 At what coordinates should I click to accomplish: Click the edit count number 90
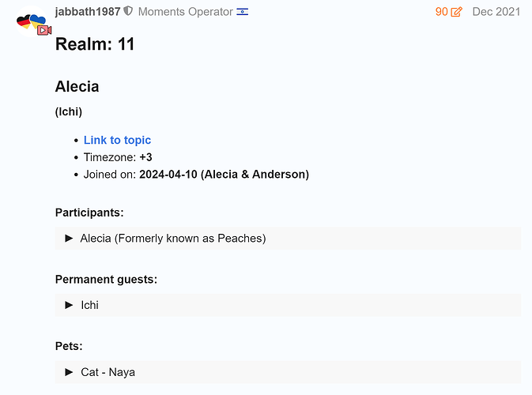(x=441, y=12)
